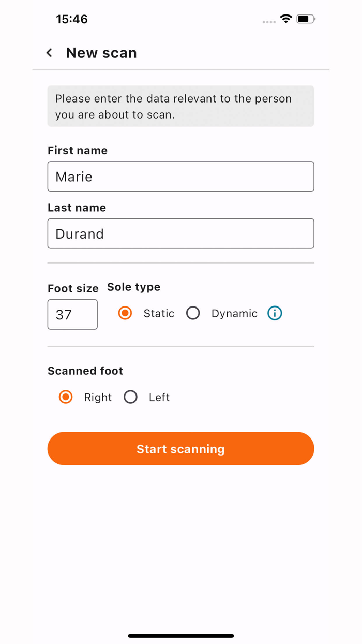The height and width of the screenshot is (644, 362).
Task: Tap the back chevron arrow
Action: (x=49, y=53)
